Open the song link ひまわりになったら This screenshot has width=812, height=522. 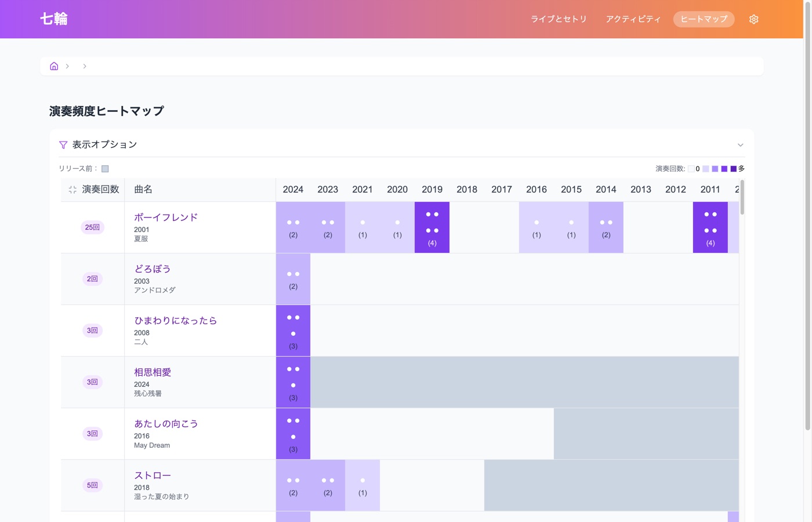coord(175,321)
